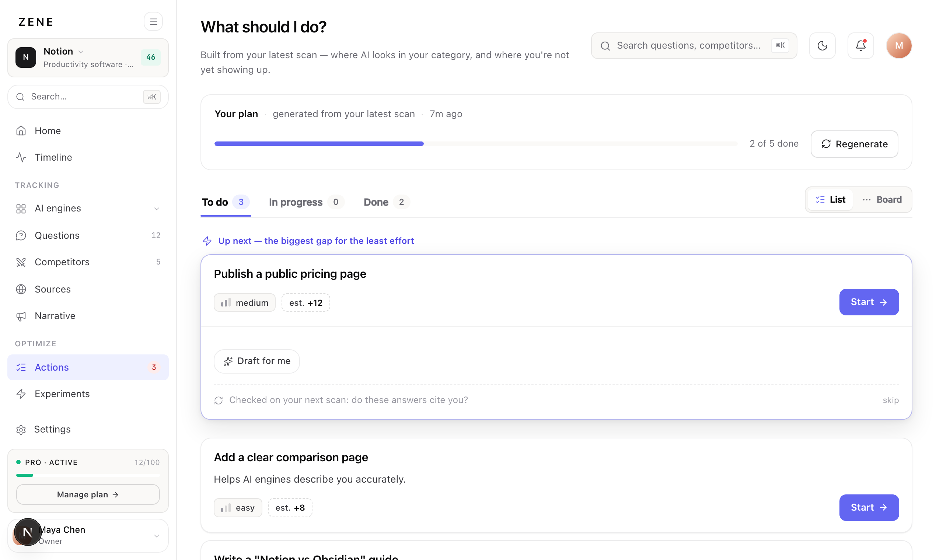The image size is (936, 560).
Task: Select the In progress tab
Action: (307, 202)
